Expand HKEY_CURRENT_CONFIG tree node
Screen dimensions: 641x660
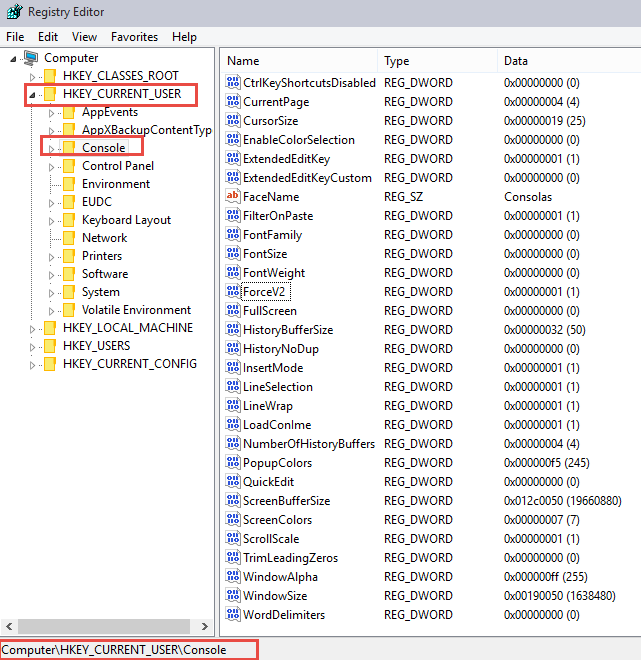pyautogui.click(x=32, y=365)
